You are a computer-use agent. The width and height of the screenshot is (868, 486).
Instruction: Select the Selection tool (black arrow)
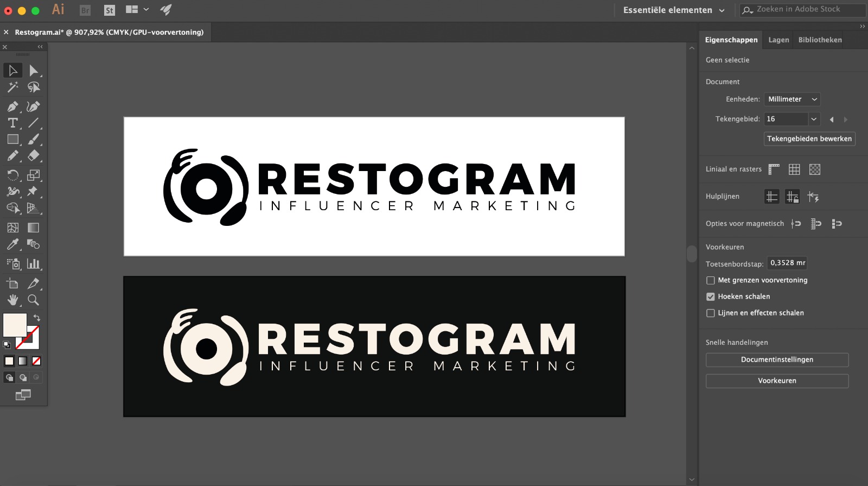pyautogui.click(x=13, y=71)
